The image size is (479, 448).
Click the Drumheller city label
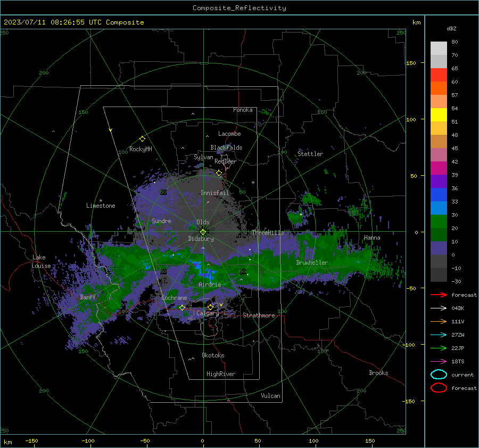click(x=312, y=263)
